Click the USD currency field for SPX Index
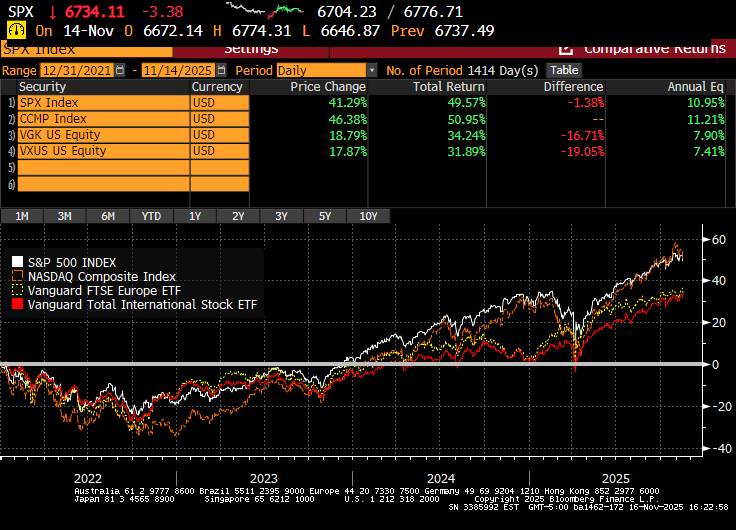Viewport: 736px width, 530px height. coord(220,103)
